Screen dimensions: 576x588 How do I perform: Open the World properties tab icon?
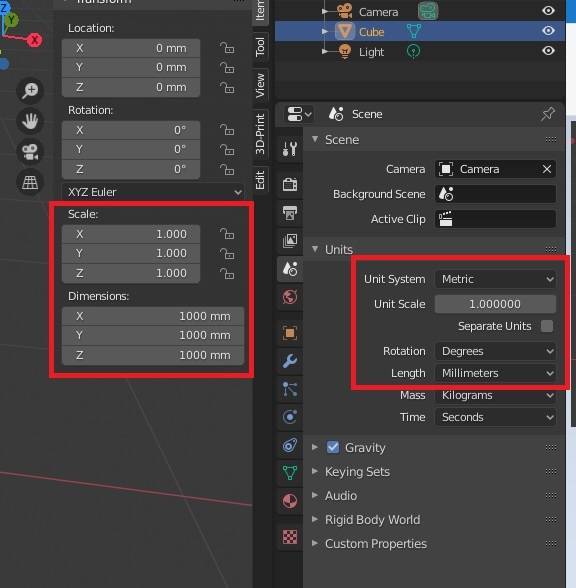pos(290,297)
